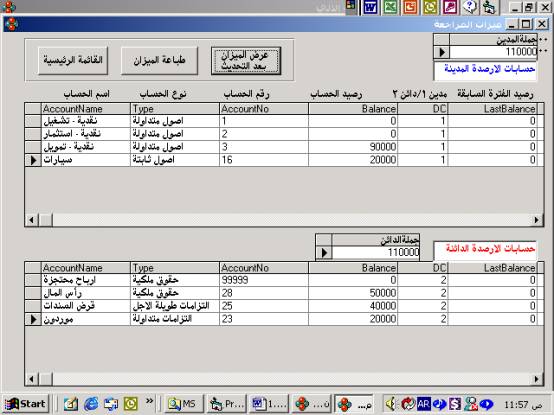Viewport: 554px width, 415px height.
Task: Select record selector of سيارات row
Action: pos(33,160)
